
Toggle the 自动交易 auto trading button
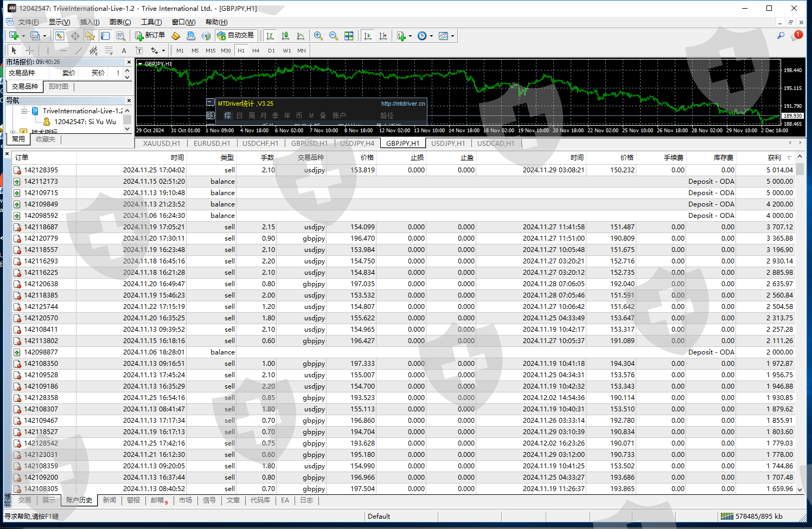point(235,35)
